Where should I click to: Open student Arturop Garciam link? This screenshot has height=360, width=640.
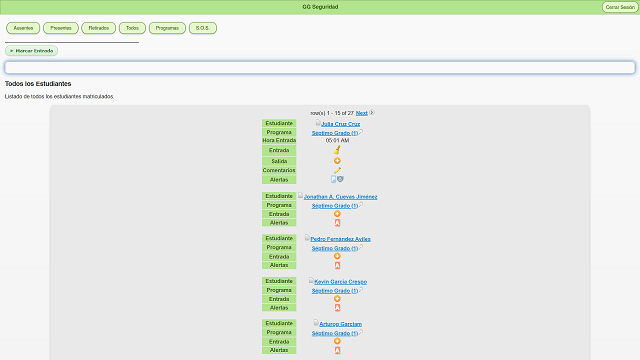[340, 324]
